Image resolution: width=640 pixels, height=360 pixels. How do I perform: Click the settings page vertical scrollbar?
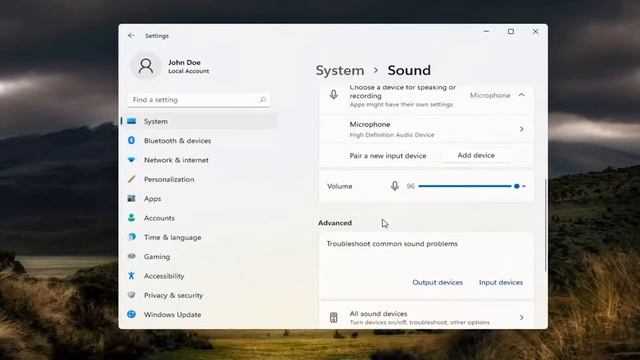546,225
